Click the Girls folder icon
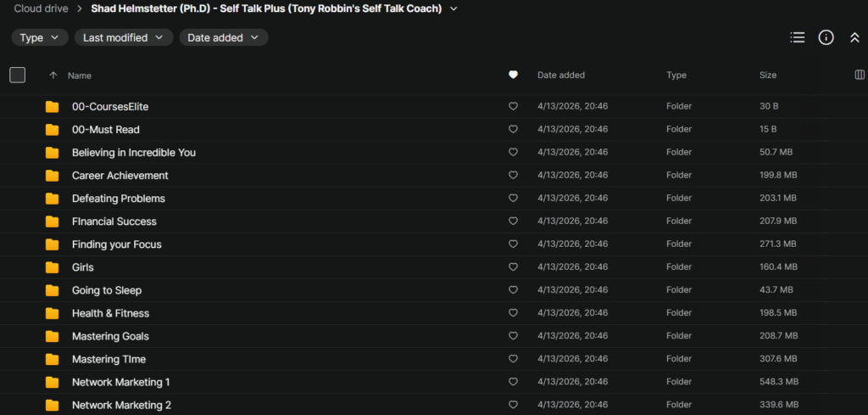Screen dimensions: 868x415 click(53, 267)
